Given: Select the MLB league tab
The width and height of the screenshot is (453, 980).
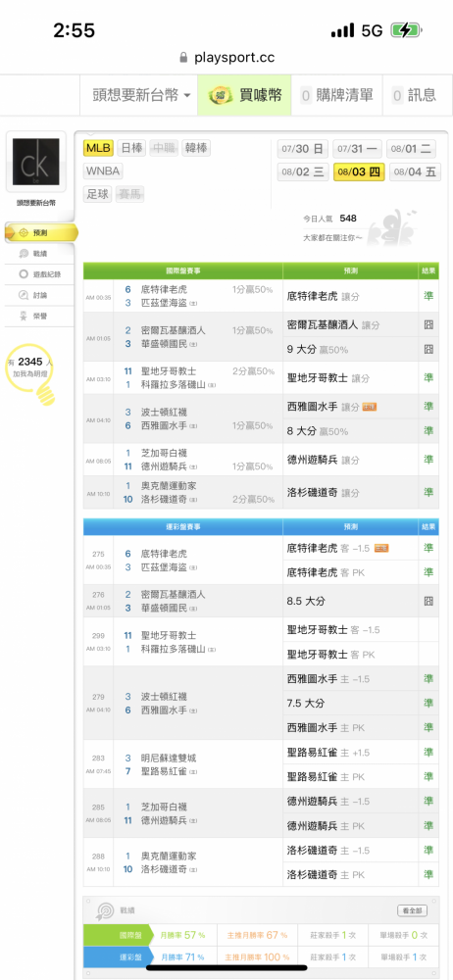Looking at the screenshot, I should [98, 148].
